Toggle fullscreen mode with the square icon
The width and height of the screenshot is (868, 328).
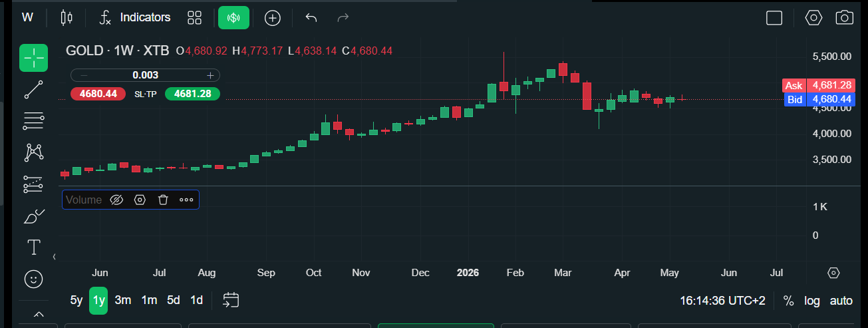click(774, 18)
